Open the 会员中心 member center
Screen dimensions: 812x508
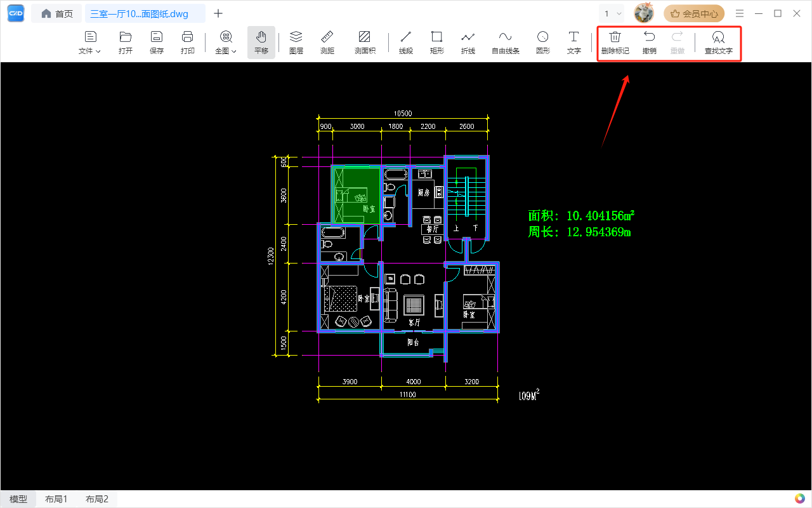click(694, 13)
